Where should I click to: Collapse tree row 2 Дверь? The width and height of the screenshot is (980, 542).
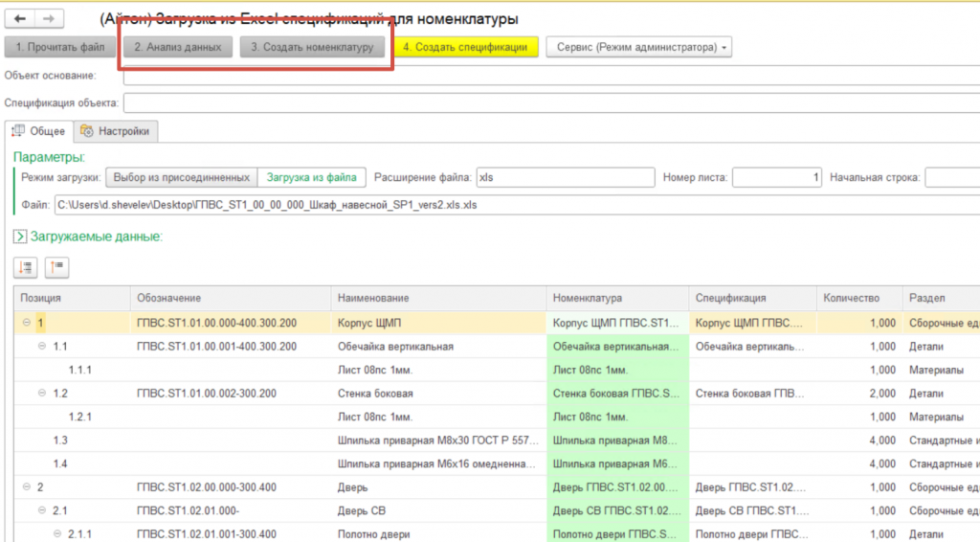coord(27,487)
